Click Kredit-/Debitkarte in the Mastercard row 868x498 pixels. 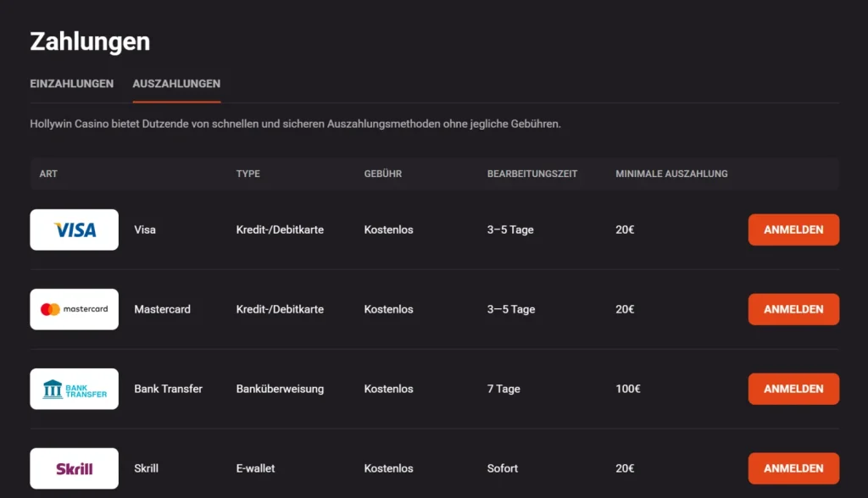click(x=280, y=309)
